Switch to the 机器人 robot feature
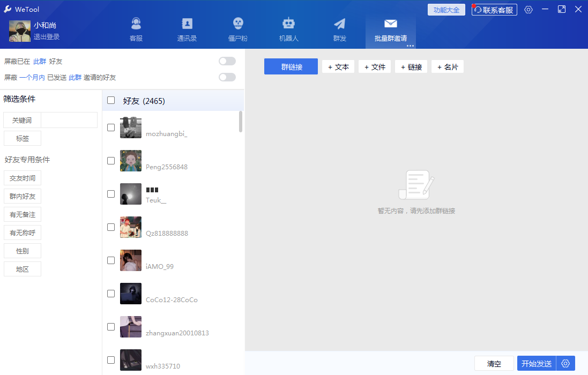Image resolution: width=588 pixels, height=375 pixels. 288,29
